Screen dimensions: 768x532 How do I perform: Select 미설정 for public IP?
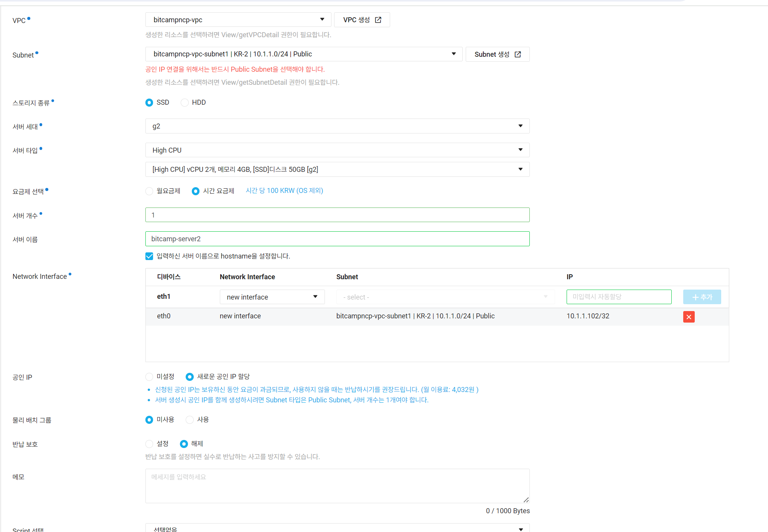pos(149,377)
